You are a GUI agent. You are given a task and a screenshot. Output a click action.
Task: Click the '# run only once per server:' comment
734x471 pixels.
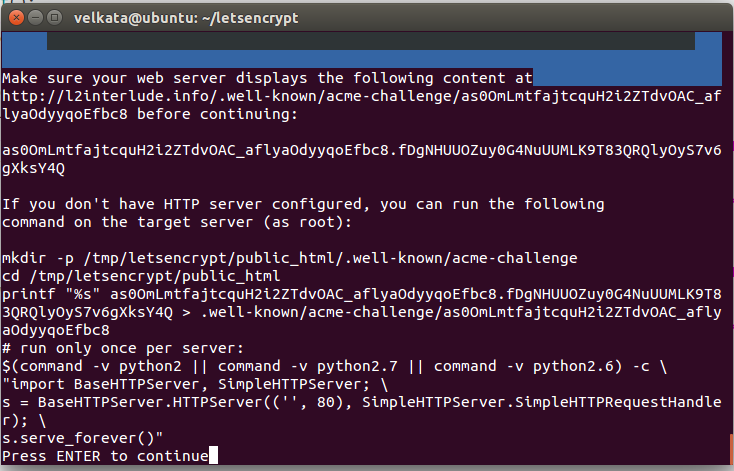[123, 348]
